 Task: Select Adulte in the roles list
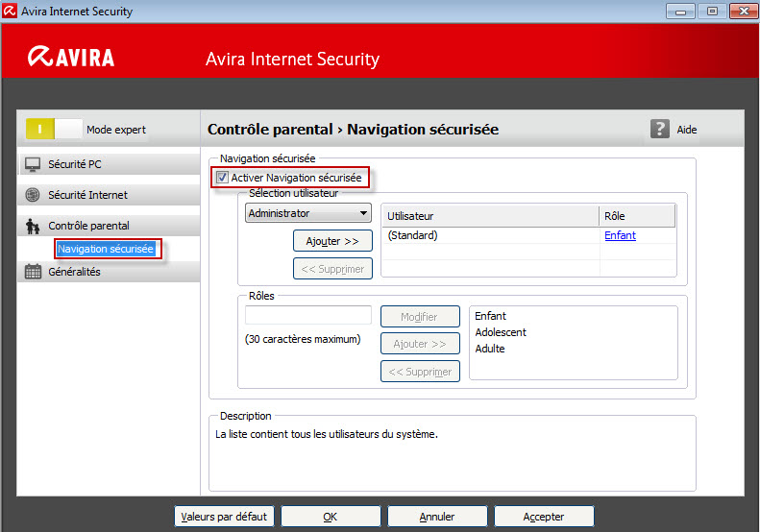[490, 349]
